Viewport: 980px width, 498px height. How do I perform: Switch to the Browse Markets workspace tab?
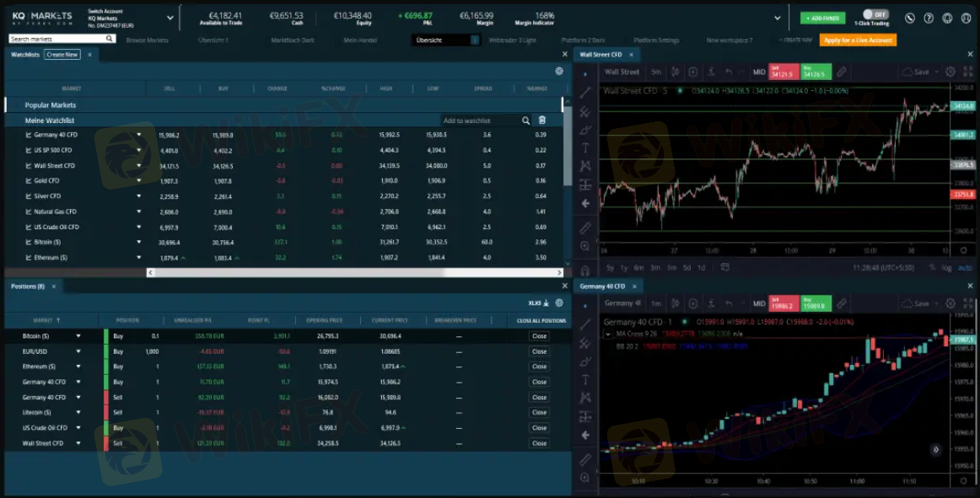(147, 40)
